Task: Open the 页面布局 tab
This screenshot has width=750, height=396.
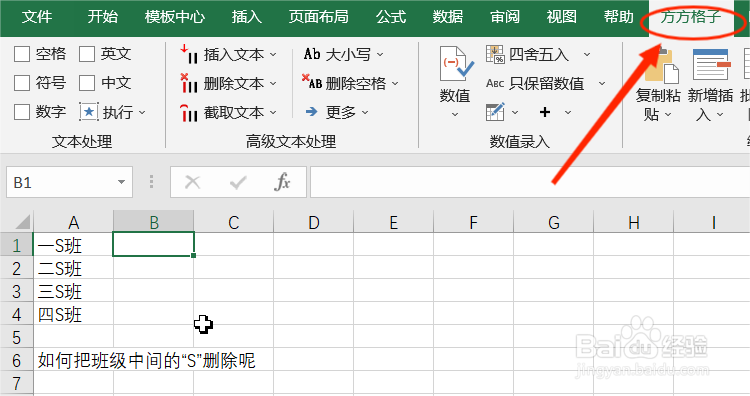Action: tap(319, 17)
